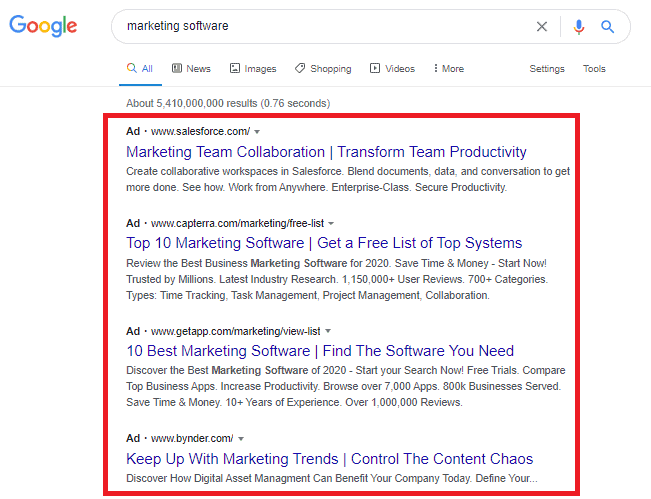
Task: Open search Settings
Action: (547, 69)
